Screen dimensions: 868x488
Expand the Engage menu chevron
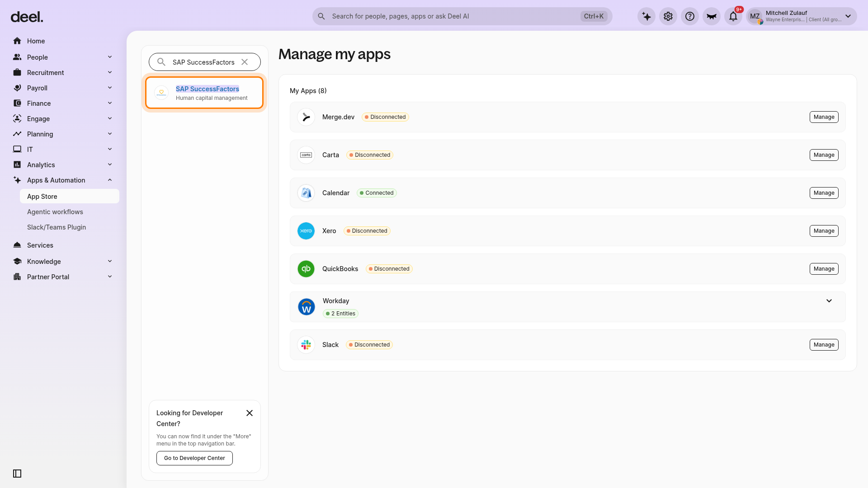coord(110,118)
